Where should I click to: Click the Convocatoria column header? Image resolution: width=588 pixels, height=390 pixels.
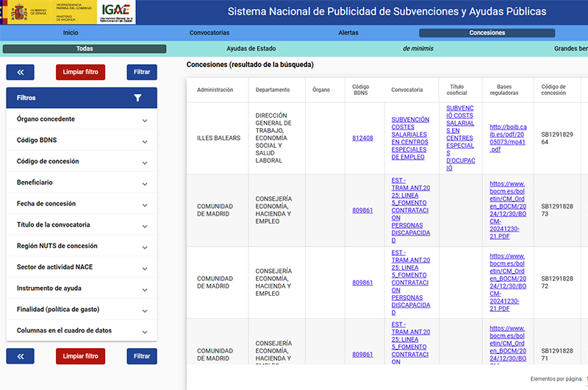407,90
